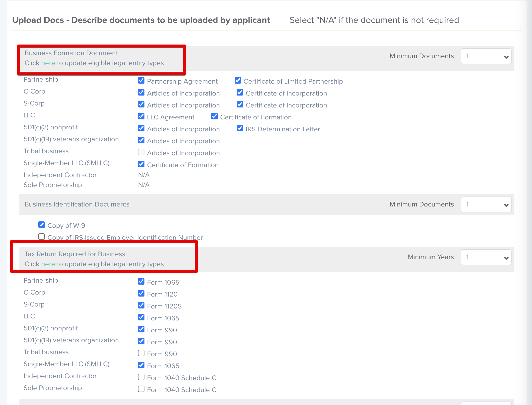532x405 pixels.
Task: Open Business Formation Minimum Documents dropdown
Action: (x=486, y=56)
